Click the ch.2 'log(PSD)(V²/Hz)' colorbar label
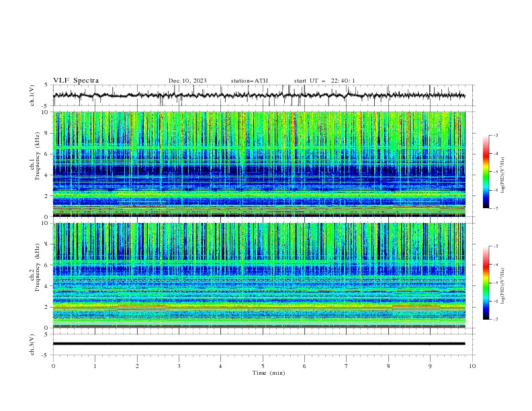The image size is (532, 411). tap(503, 286)
